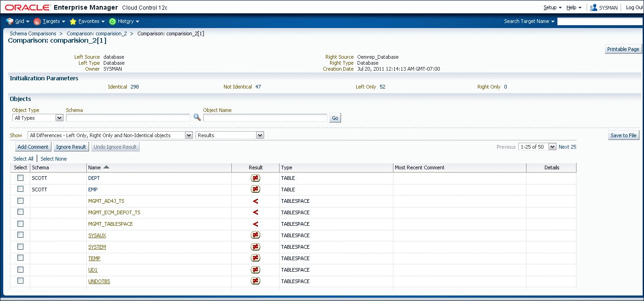Click the Schema search magnifier icon
Viewport: 644px width, 301px height.
point(197,117)
